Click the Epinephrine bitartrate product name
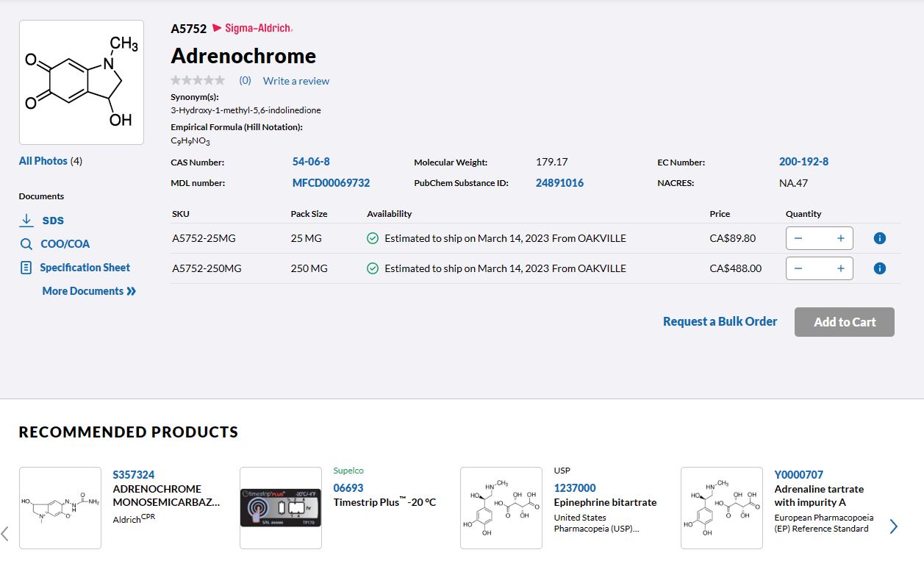Viewport: 924px width, 561px height. (x=606, y=503)
